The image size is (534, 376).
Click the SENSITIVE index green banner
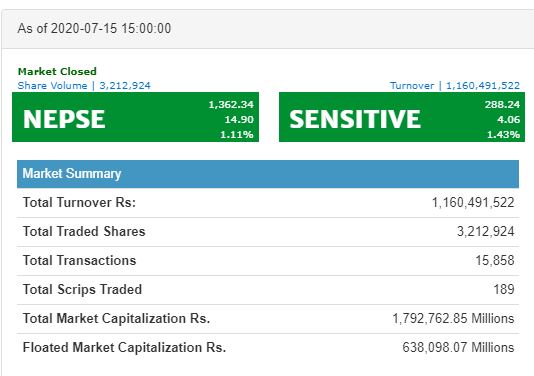coord(402,117)
